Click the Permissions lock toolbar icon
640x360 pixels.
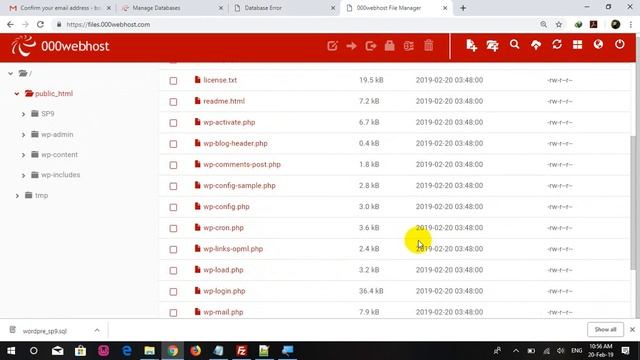click(389, 46)
